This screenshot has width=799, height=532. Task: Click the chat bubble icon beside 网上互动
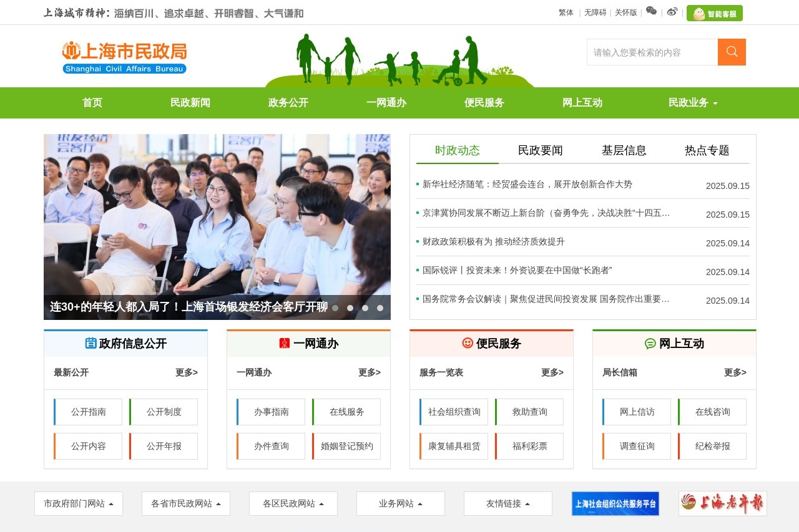(651, 343)
